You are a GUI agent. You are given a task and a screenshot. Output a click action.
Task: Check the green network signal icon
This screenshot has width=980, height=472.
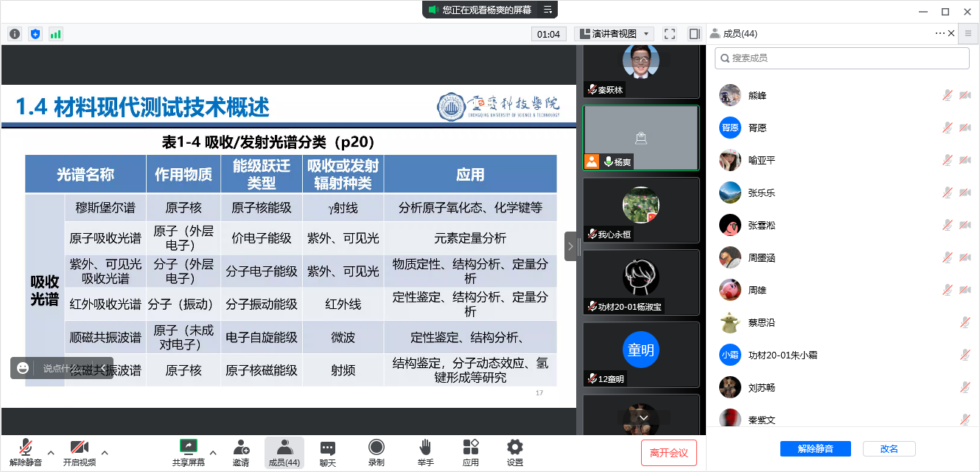coord(56,34)
